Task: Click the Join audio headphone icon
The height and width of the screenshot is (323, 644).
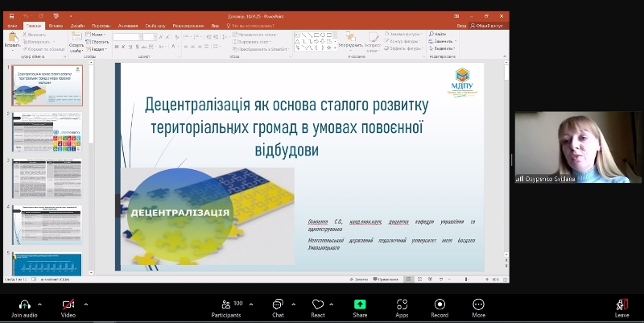Action: point(24,304)
